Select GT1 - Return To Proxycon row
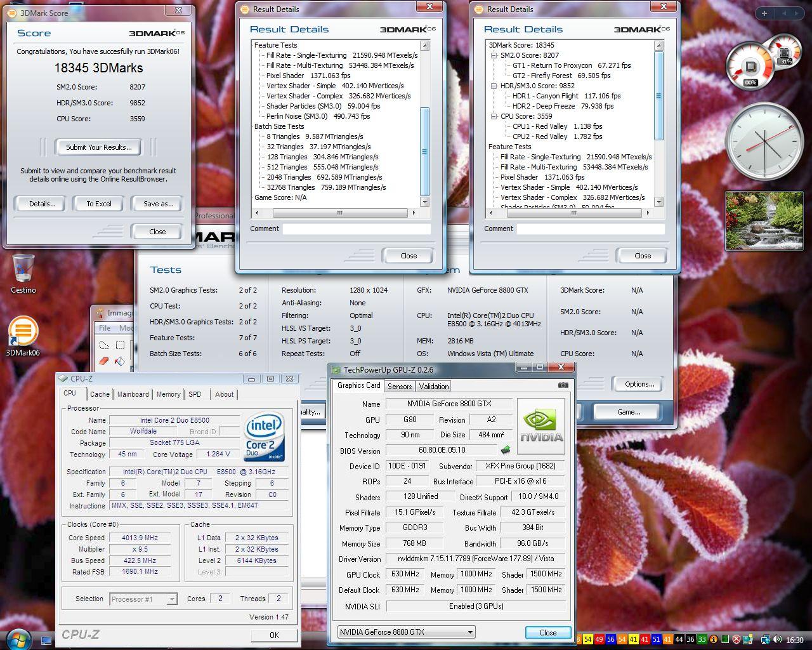Viewport: 812px width, 650px height. pyautogui.click(x=571, y=65)
